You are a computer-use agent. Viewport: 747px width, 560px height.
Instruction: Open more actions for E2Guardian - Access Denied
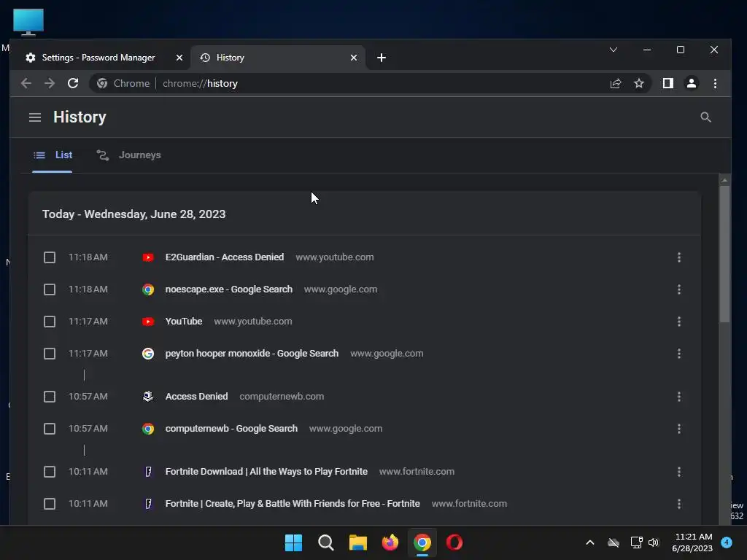(679, 257)
